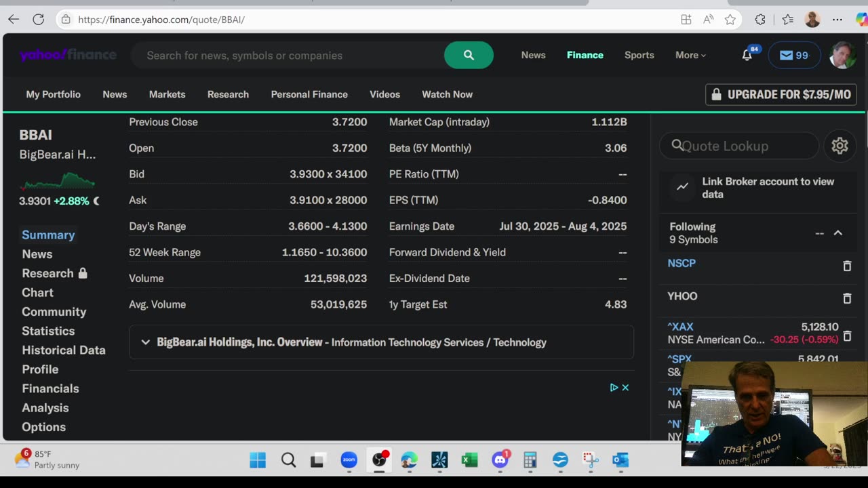Click the Quote Lookup field

[739, 146]
